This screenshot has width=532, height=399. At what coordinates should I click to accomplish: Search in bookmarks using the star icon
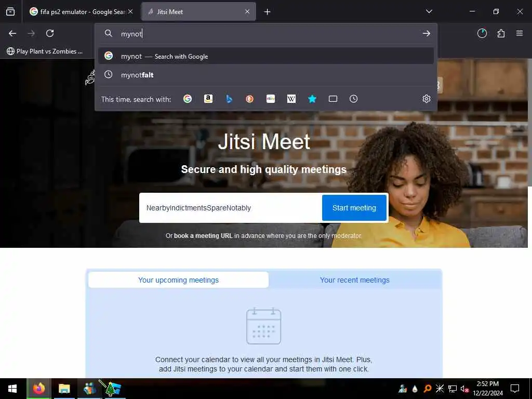[x=312, y=99]
